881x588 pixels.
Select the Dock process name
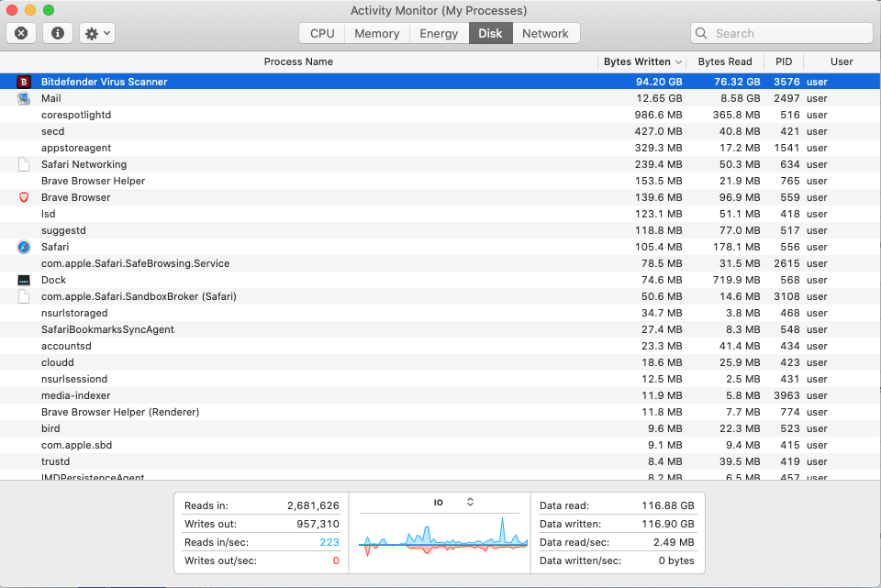pos(53,281)
